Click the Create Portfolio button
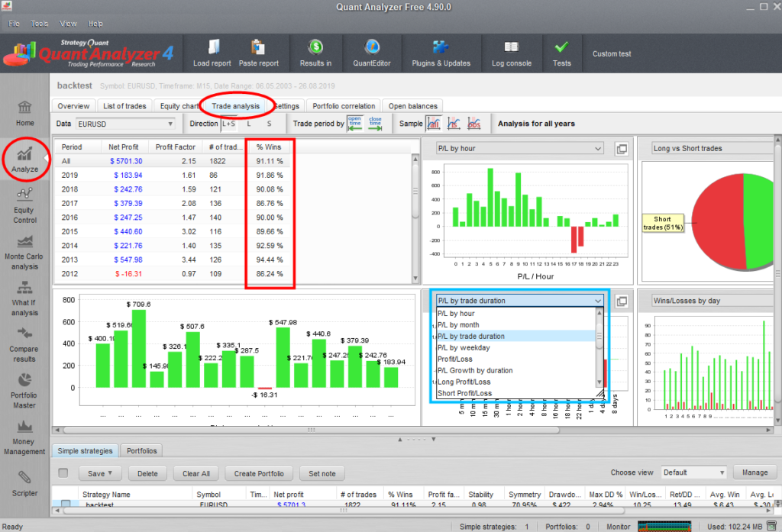 point(259,473)
